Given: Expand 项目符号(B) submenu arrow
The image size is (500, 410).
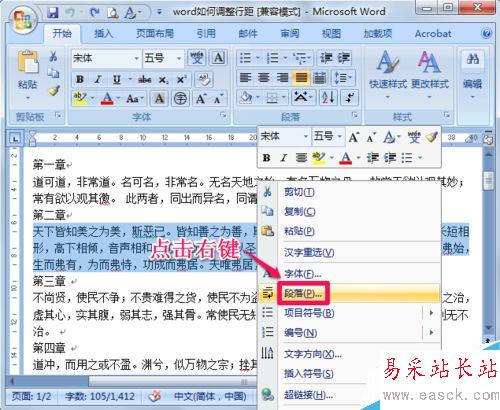Looking at the screenshot, I should (431, 313).
